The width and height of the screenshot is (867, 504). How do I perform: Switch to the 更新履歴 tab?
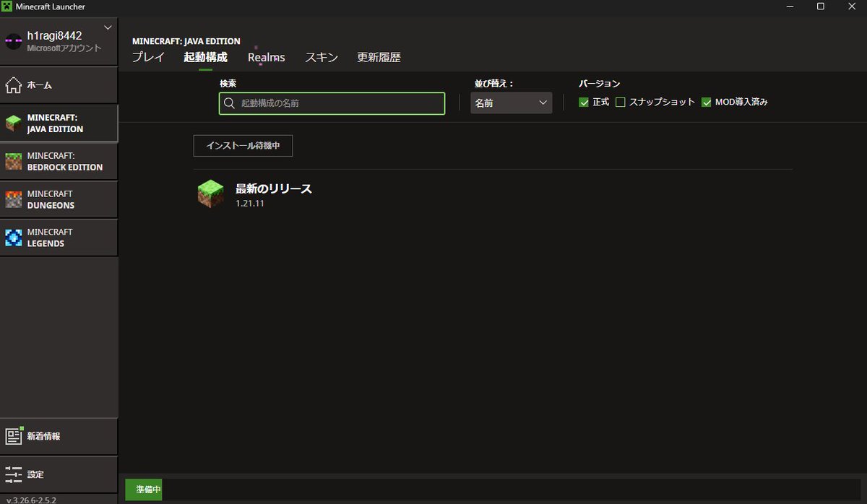[379, 57]
